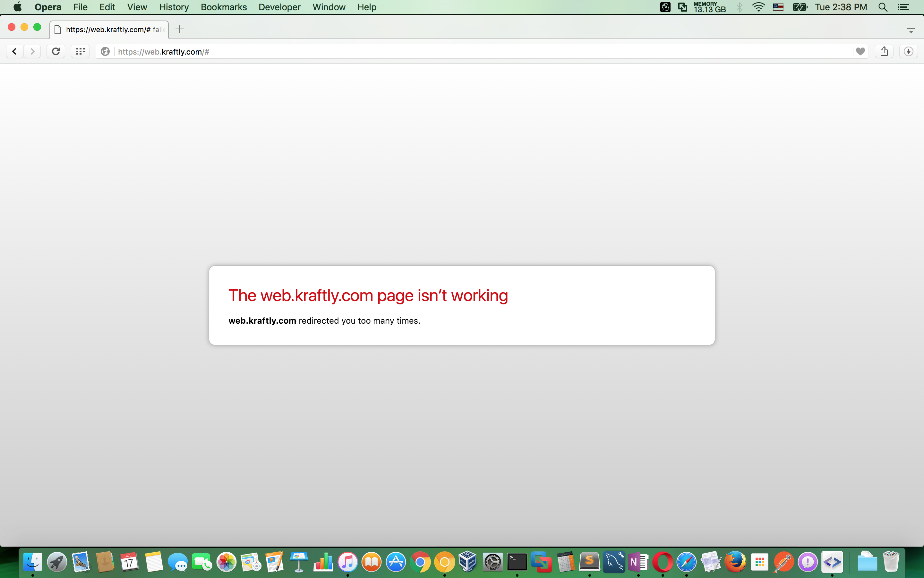Image resolution: width=924 pixels, height=578 pixels.
Task: Open Notification Center from the menu bar
Action: click(x=903, y=7)
